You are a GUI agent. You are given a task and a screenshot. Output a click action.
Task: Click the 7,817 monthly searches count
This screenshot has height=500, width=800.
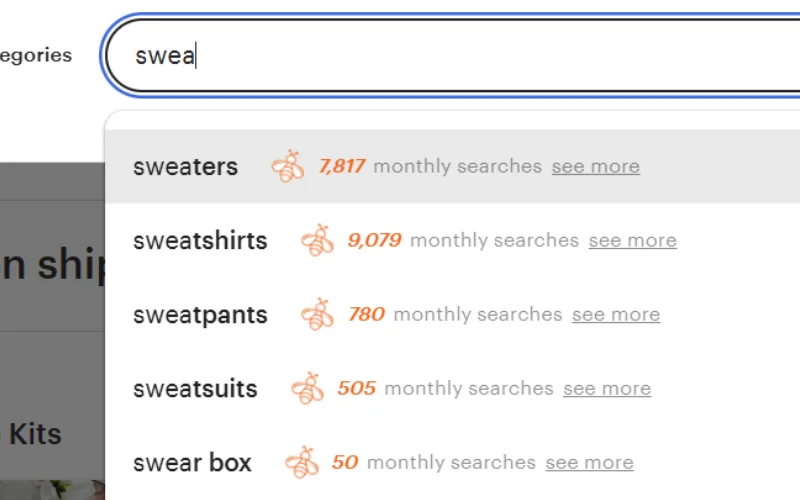342,166
